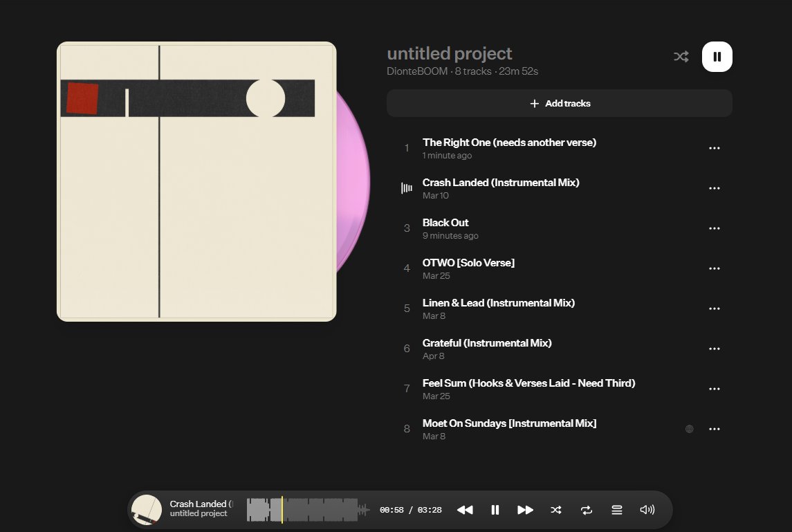Screen dimensions: 792x532
Task: Click the now-playing bars icon beside Crash Landed
Action: point(407,188)
